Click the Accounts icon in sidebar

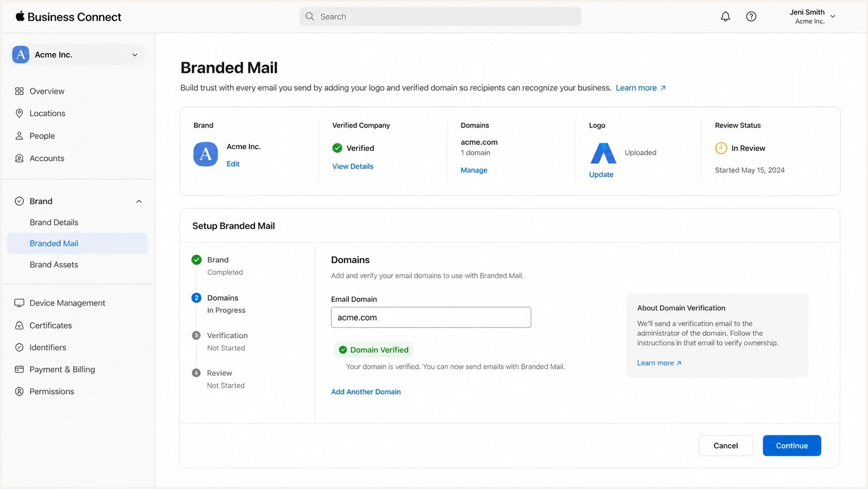(19, 158)
